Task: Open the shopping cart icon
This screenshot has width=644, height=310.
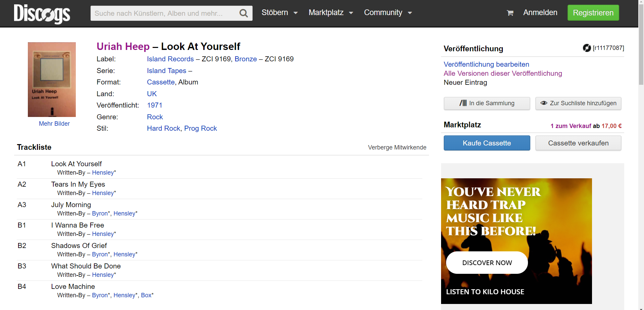Action: coord(510,13)
